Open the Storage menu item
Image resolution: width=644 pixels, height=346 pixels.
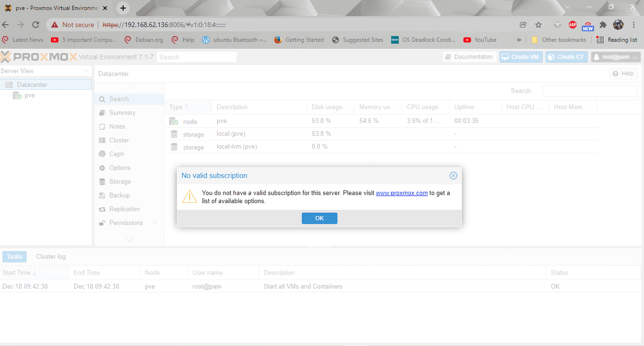pos(129,181)
